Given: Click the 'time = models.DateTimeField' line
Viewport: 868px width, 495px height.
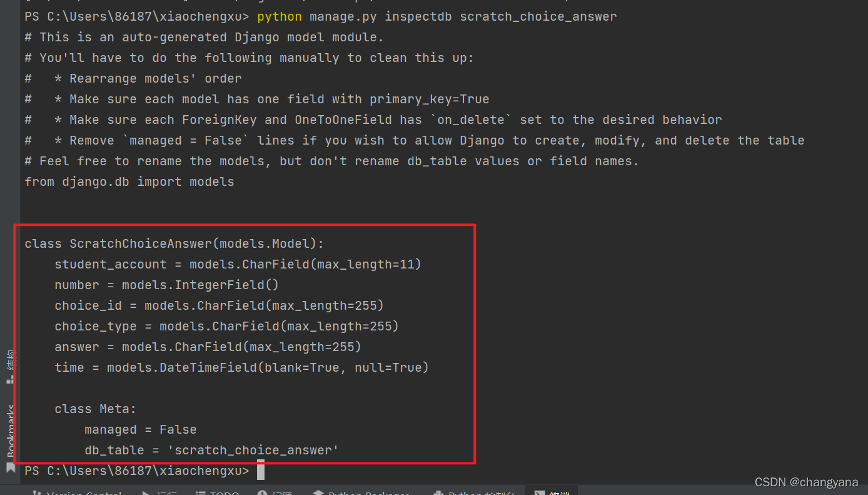Looking at the screenshot, I should click(x=241, y=367).
